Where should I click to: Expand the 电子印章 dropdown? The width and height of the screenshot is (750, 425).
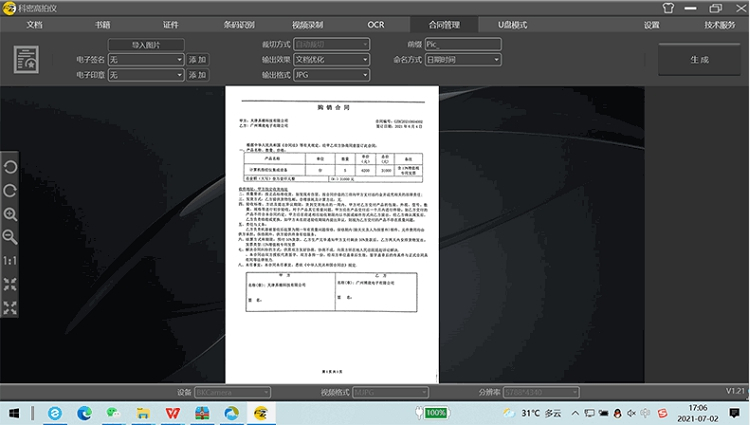pyautogui.click(x=145, y=75)
